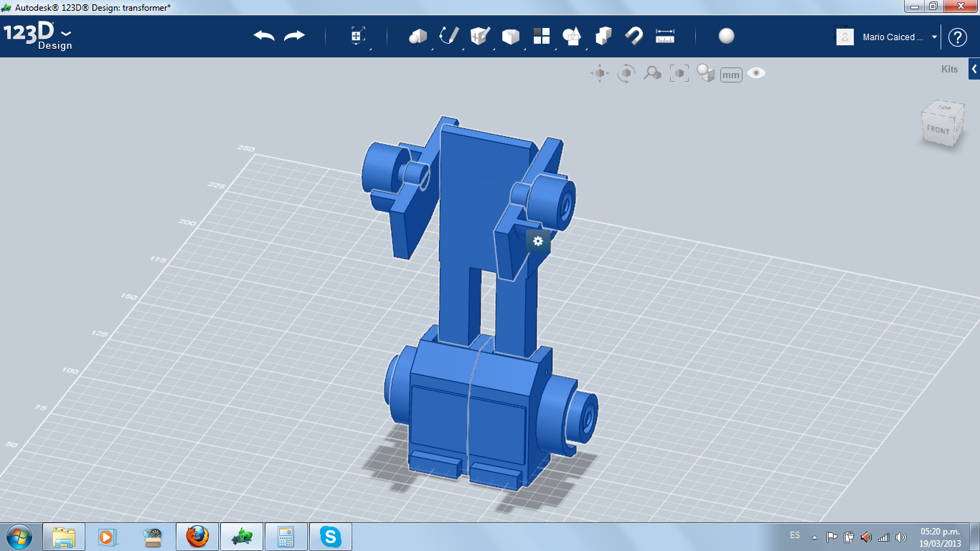Switch to the 123D Design taskbar item
980x551 pixels.
click(241, 537)
